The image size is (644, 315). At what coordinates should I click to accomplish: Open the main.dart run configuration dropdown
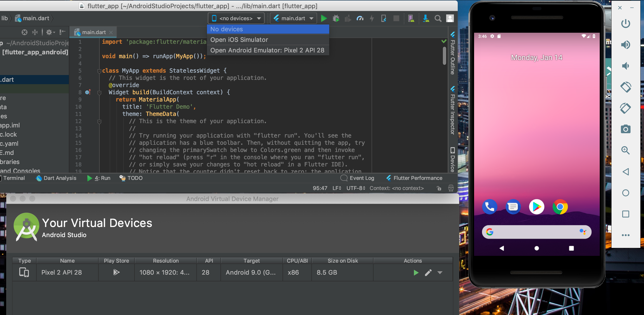click(x=293, y=19)
